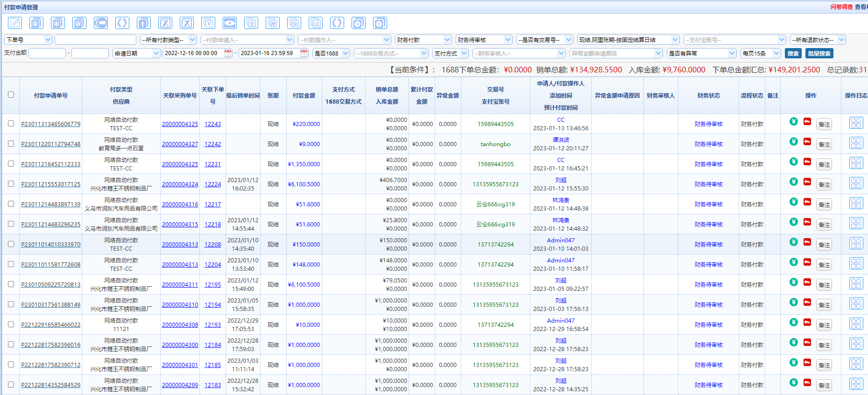This screenshot has height=395, width=868.
Task: Click the 快 toolbar icon
Action: (x=294, y=23)
